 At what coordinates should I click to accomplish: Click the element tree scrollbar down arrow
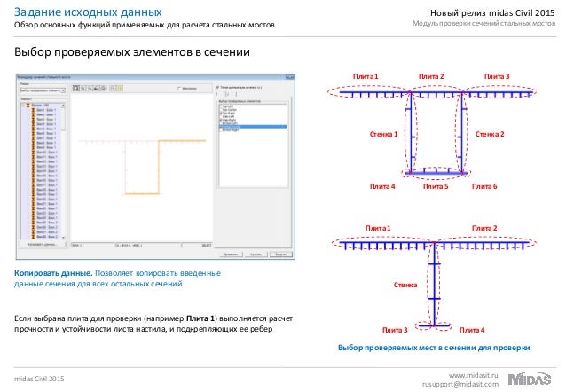[x=63, y=237]
